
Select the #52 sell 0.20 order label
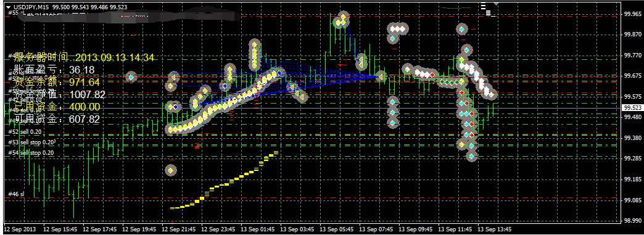click(25, 132)
